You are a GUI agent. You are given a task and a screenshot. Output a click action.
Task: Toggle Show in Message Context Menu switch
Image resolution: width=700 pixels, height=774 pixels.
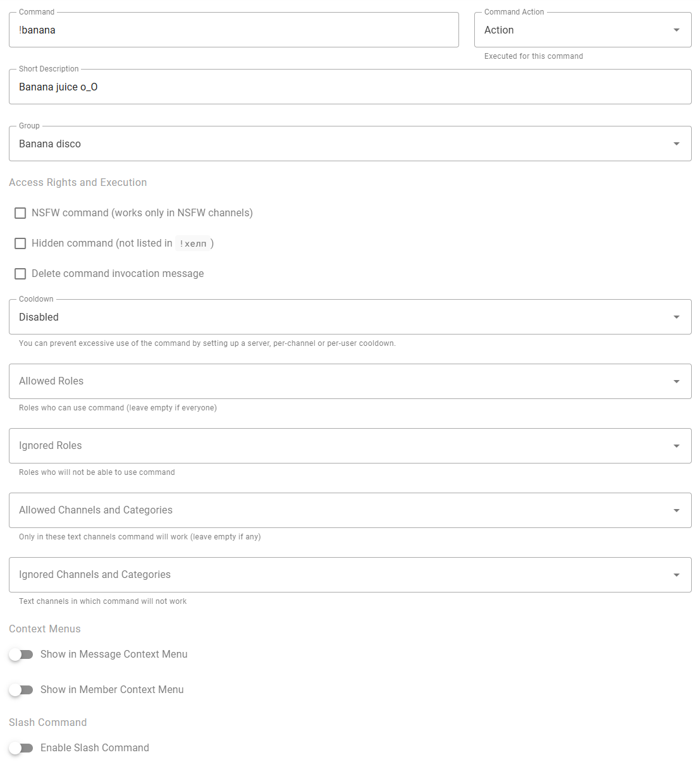click(21, 654)
